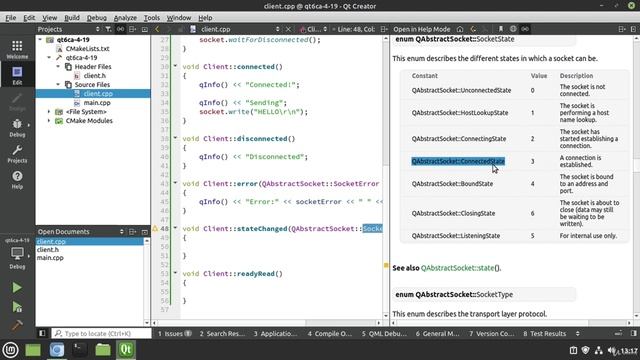Go back in editor navigation history
Screen dimensions: 640x360
(157, 29)
